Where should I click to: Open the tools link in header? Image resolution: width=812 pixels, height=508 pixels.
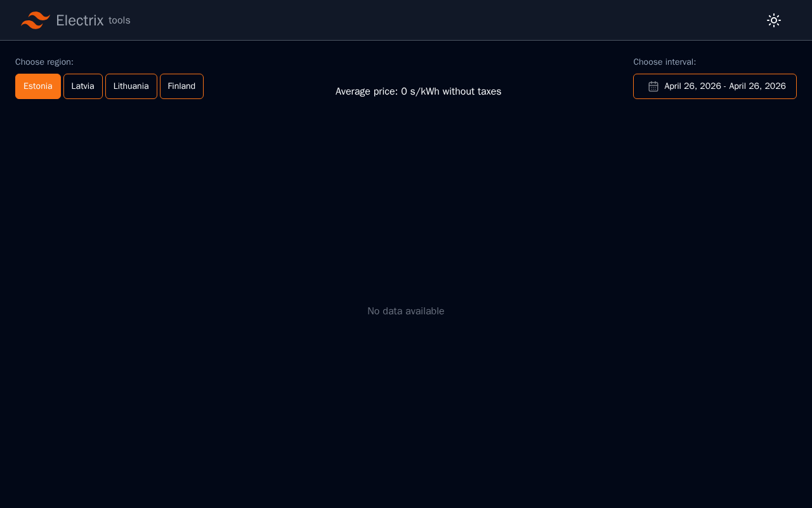(x=119, y=20)
